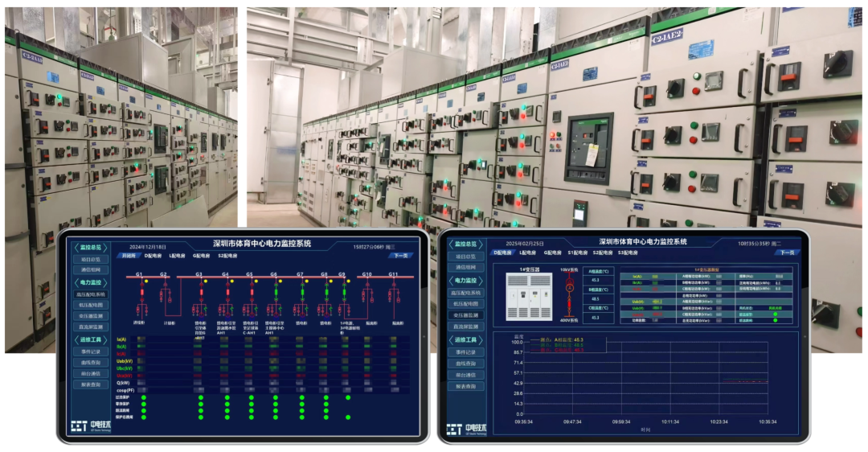This screenshot has width=868, height=452.
Task: Click the 09:35:34 time axis label
Action: tap(523, 422)
